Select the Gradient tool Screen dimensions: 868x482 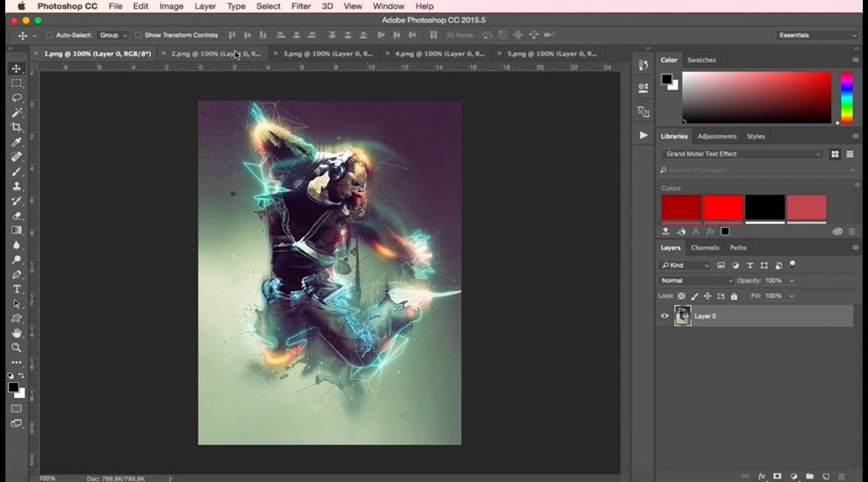(x=17, y=231)
